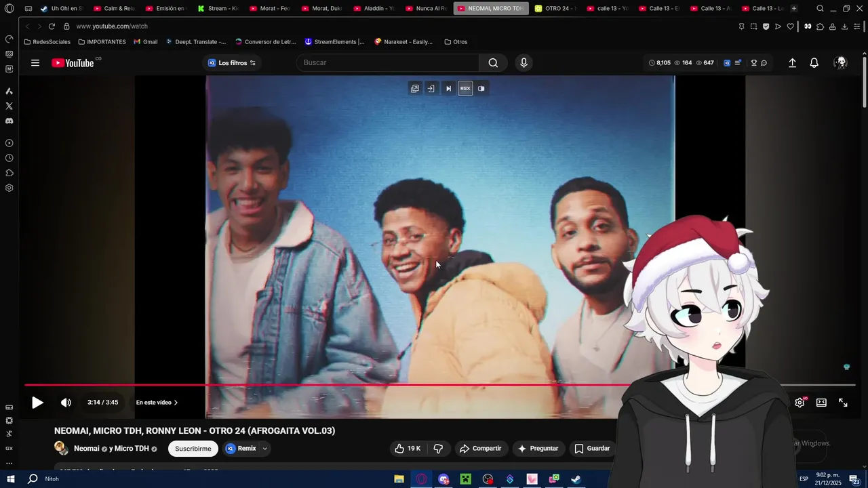Click Suscribirme button
Viewport: 868px width, 488px height.
tap(193, 449)
